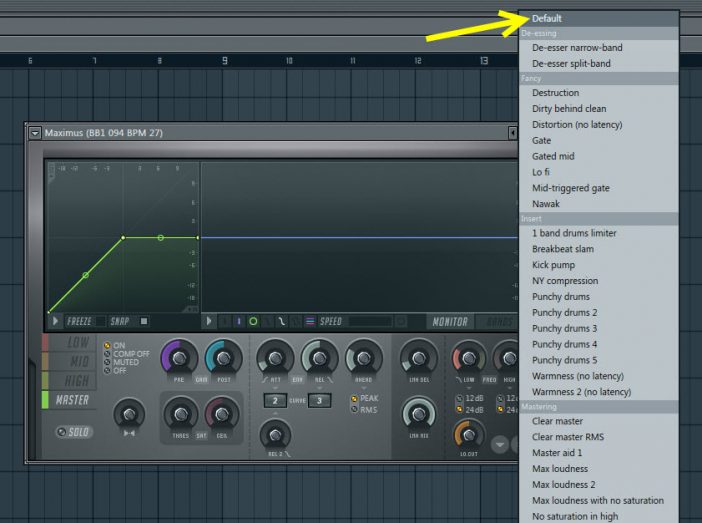Click the attack curve value box showing 2
Viewport: 702px width, 523px height.
pos(275,400)
